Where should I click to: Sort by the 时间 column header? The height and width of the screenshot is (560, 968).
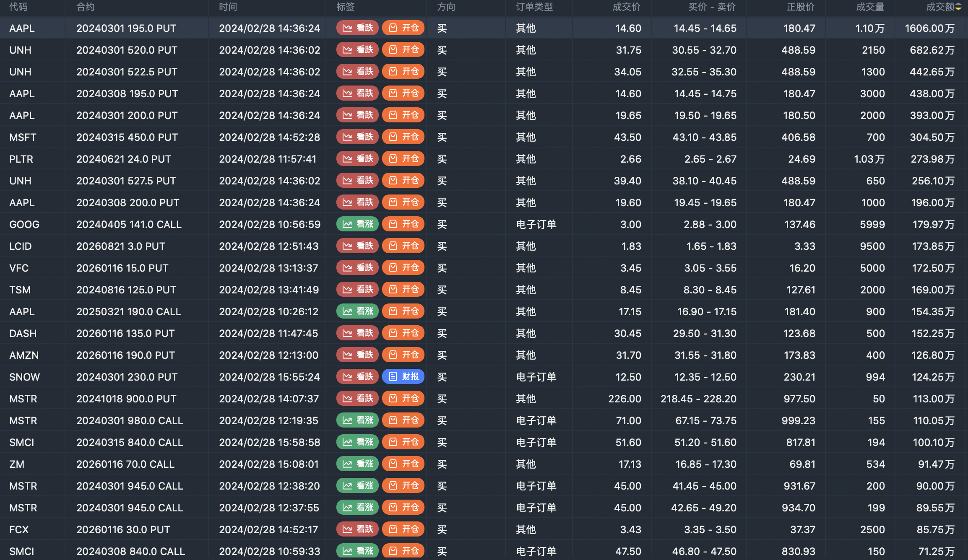tap(228, 7)
